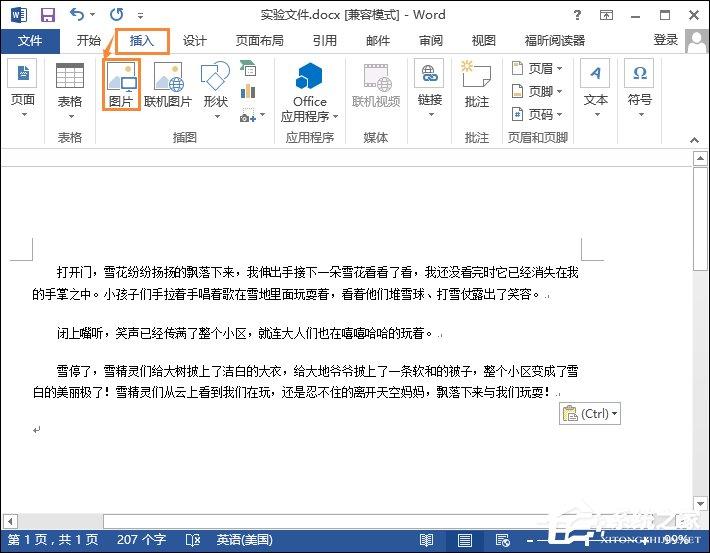The image size is (710, 553).
Task: Open the 链接 links menu
Action: coord(429,90)
